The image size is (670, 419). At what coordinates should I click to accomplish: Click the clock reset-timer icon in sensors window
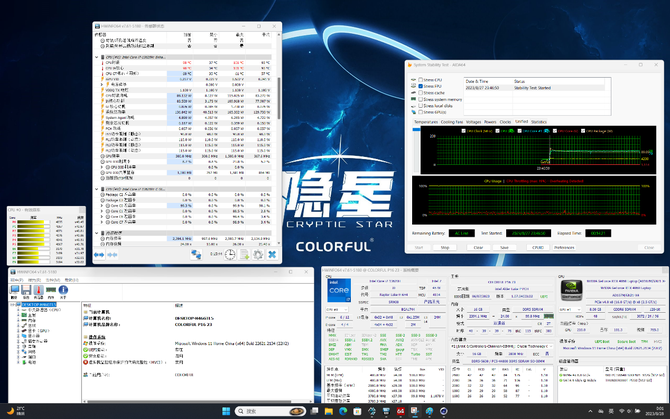(230, 255)
